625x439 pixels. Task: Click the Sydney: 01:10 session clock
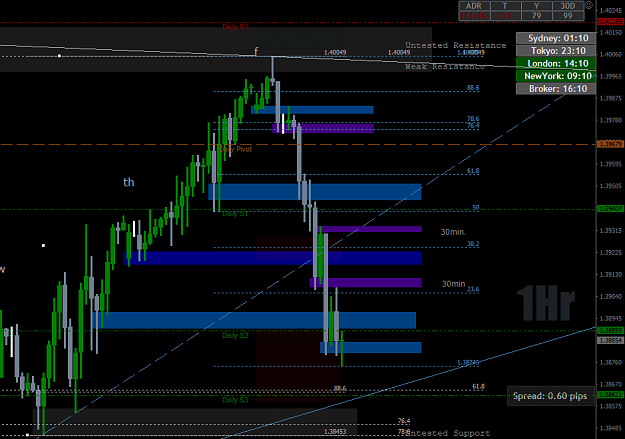[x=556, y=38]
